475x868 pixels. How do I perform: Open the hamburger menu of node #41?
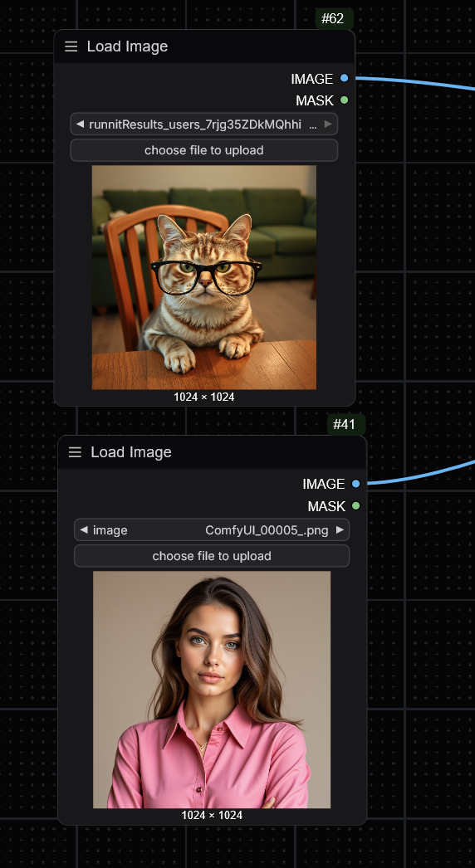(x=75, y=452)
